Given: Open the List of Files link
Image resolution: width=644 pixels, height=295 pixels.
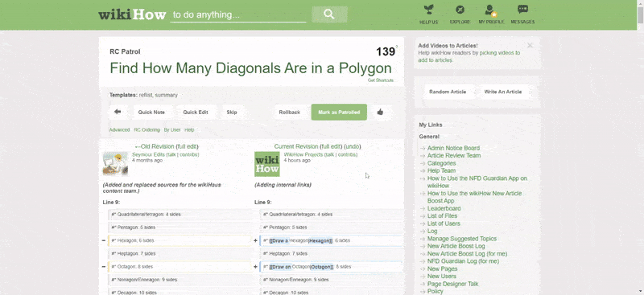Looking at the screenshot, I should click(442, 215).
